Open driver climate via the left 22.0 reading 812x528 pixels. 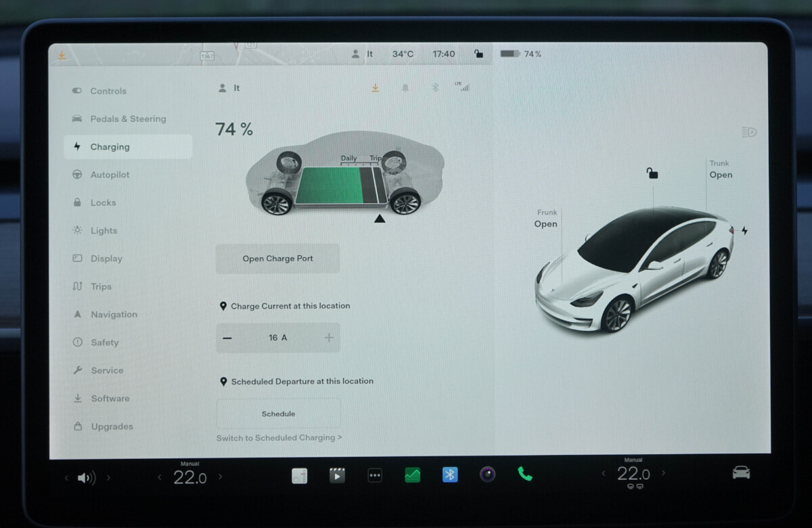coord(190,477)
